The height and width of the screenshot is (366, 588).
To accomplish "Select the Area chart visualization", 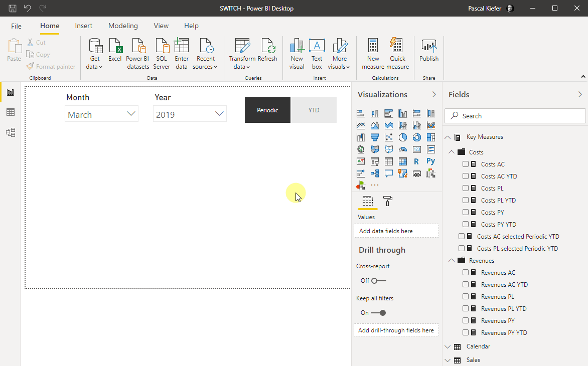I will 375,125.
